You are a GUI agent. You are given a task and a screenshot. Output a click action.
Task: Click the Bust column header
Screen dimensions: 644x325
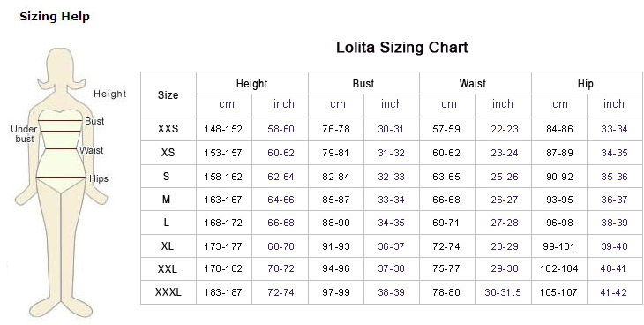(363, 84)
